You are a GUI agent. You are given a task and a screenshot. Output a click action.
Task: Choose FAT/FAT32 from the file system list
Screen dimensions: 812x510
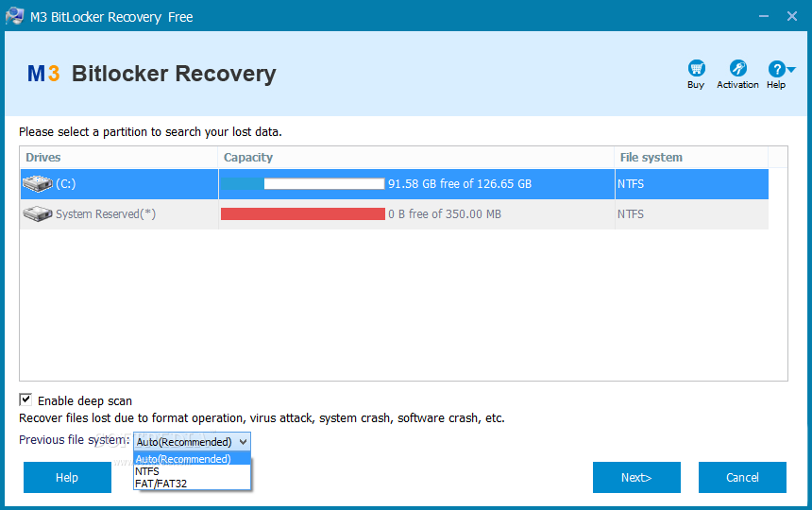(x=192, y=484)
